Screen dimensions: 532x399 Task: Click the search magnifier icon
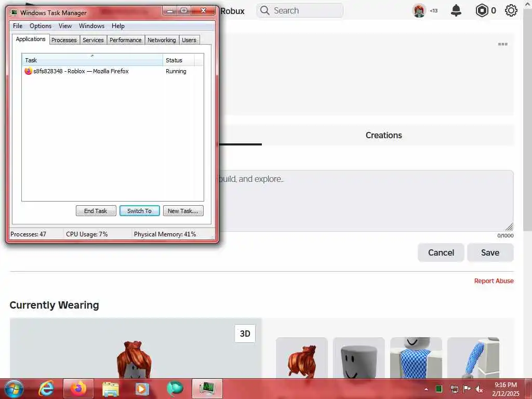[264, 10]
